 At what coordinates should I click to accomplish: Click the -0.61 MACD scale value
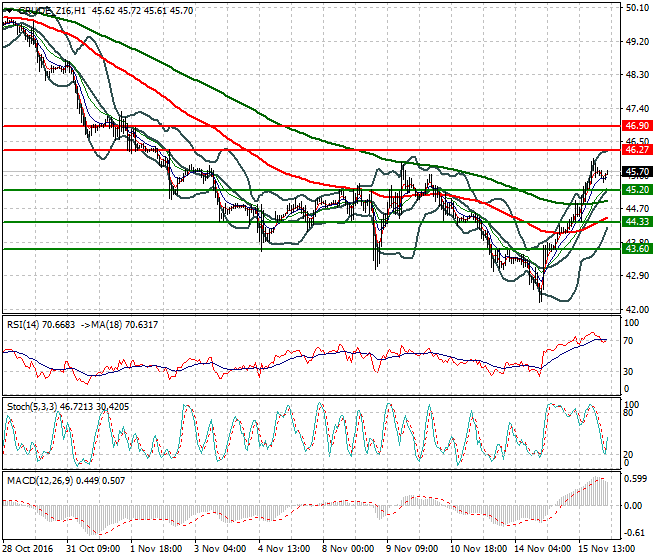tap(634, 533)
